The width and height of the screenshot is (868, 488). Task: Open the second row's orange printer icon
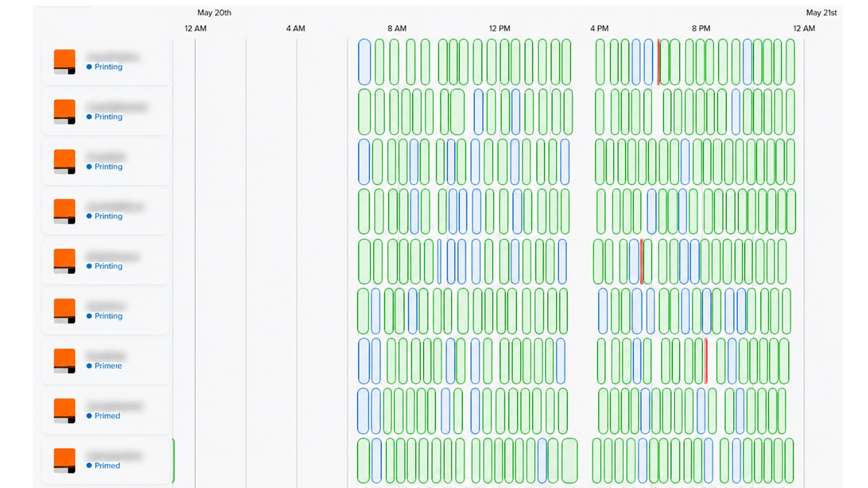pyautogui.click(x=65, y=111)
